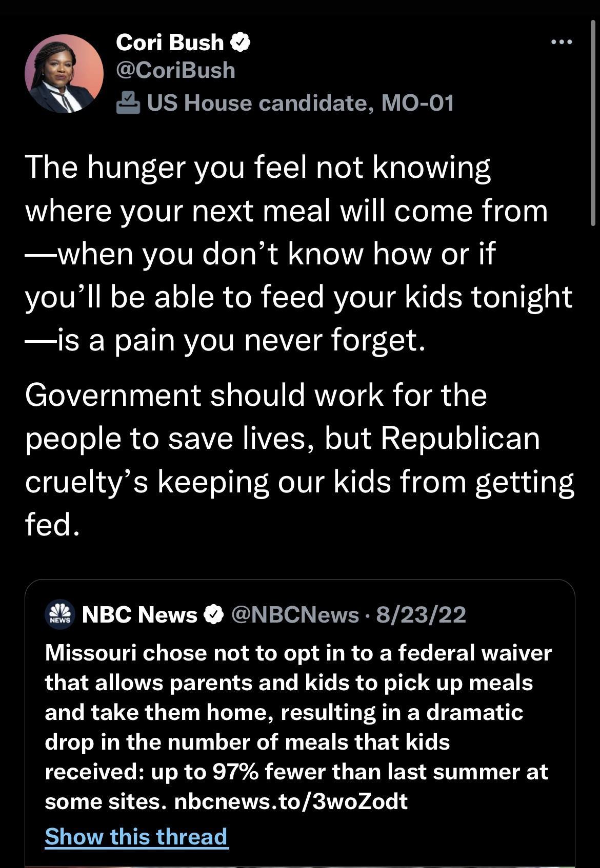Click the NBC News peacock logo
The image size is (600, 868).
(x=60, y=614)
